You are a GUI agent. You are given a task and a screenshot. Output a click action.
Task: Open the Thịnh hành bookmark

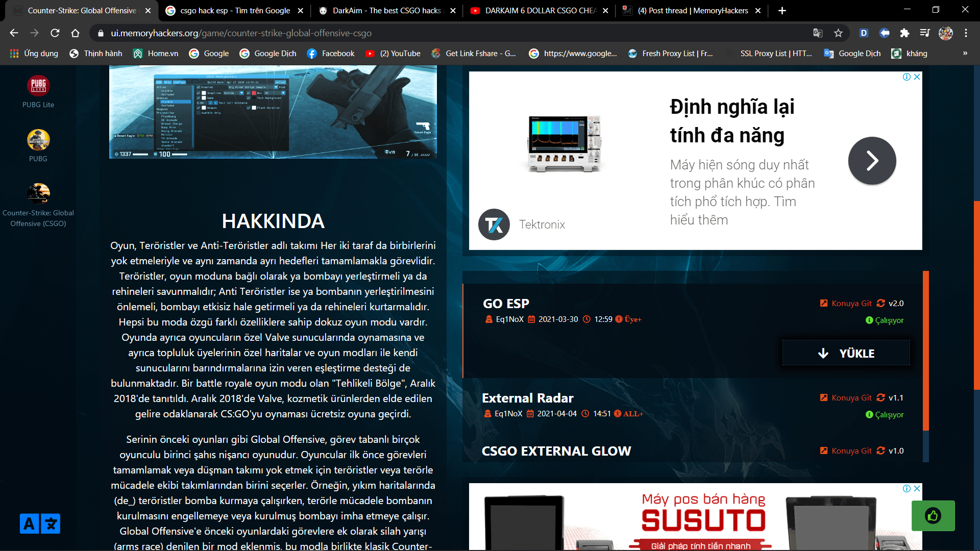(x=96, y=53)
